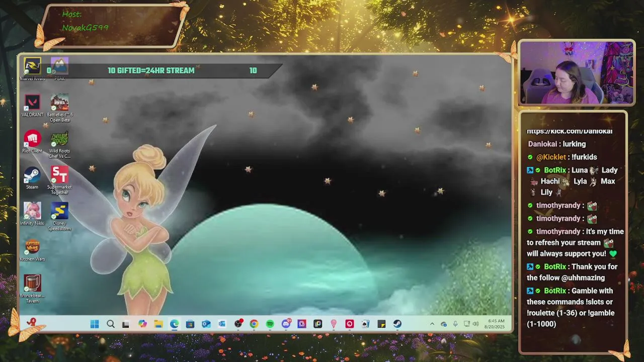This screenshot has height=362, width=644.
Task: Open Discord from the taskbar
Action: (x=286, y=324)
